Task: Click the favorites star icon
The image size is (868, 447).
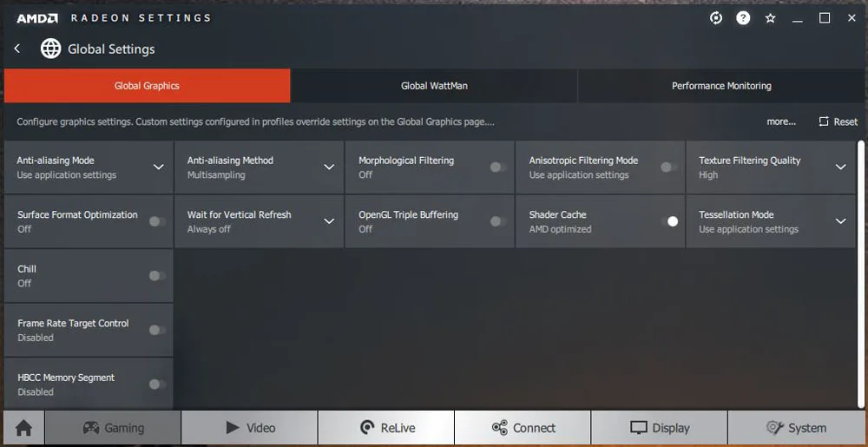Action: (770, 18)
